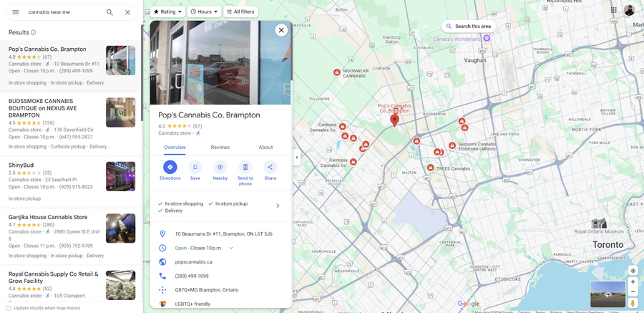Zoom out the map with minus
The height and width of the screenshot is (313, 644).
click(633, 292)
